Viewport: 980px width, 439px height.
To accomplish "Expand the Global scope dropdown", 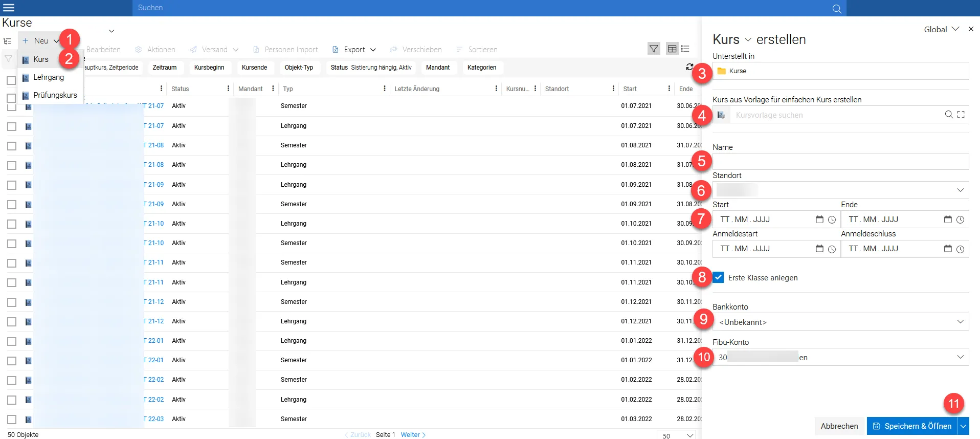I will tap(941, 29).
